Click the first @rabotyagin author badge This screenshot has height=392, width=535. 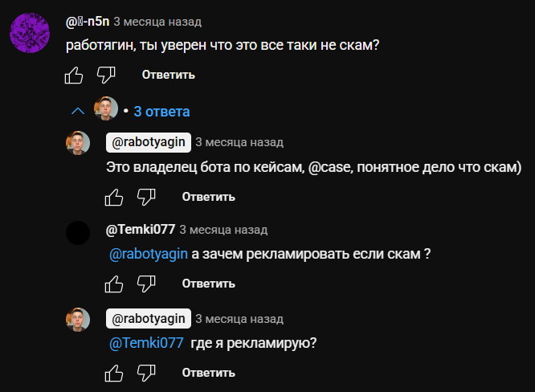coord(149,142)
